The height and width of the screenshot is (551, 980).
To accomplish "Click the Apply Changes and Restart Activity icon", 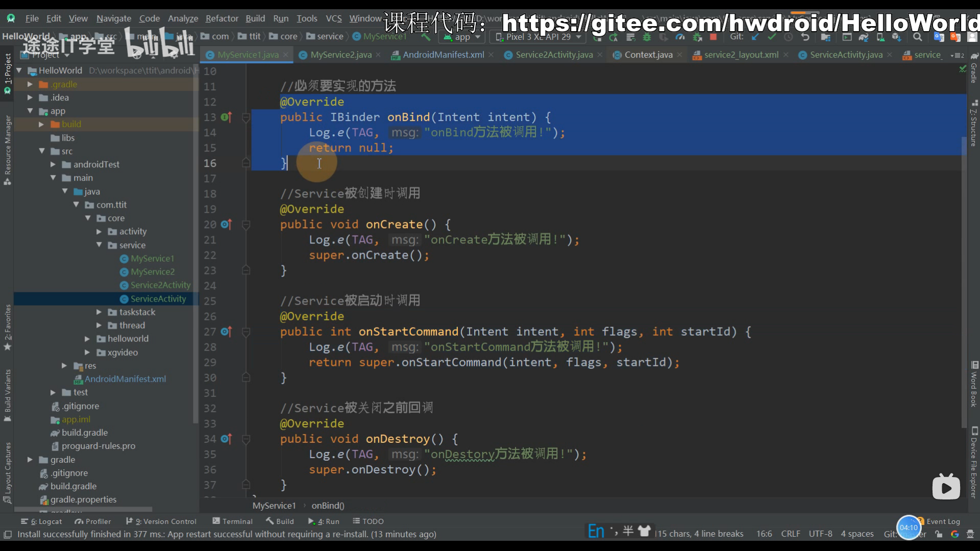I will (614, 37).
